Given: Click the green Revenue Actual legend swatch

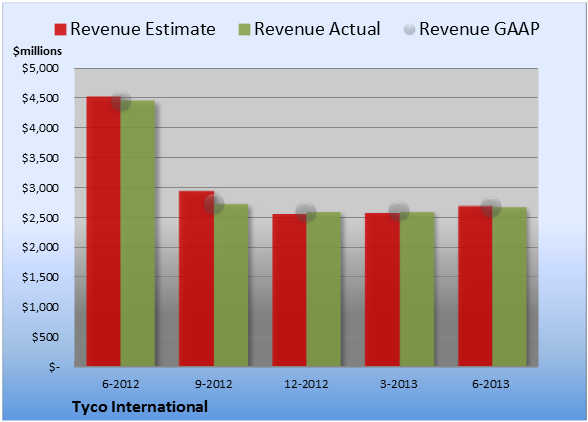Looking at the screenshot, I should (x=244, y=29).
